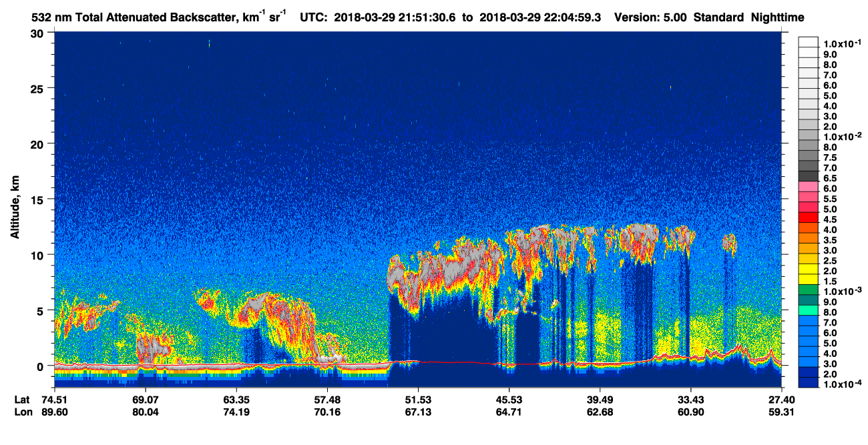The height and width of the screenshot is (445, 868).
Task: Click latitude value '69.07'
Action: 145,400
